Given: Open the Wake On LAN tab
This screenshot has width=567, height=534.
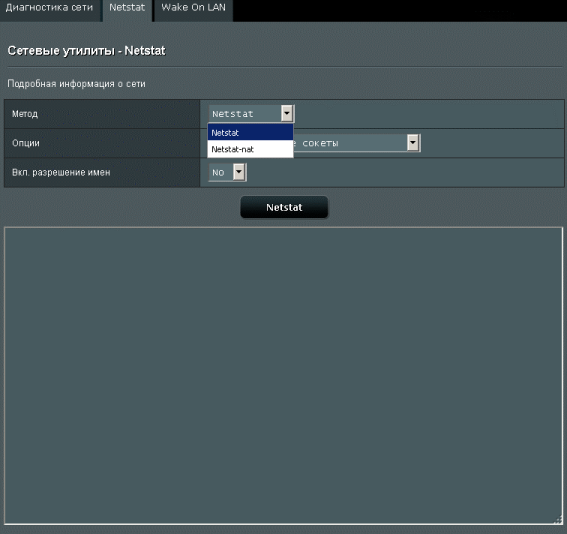Looking at the screenshot, I should pos(193,8).
